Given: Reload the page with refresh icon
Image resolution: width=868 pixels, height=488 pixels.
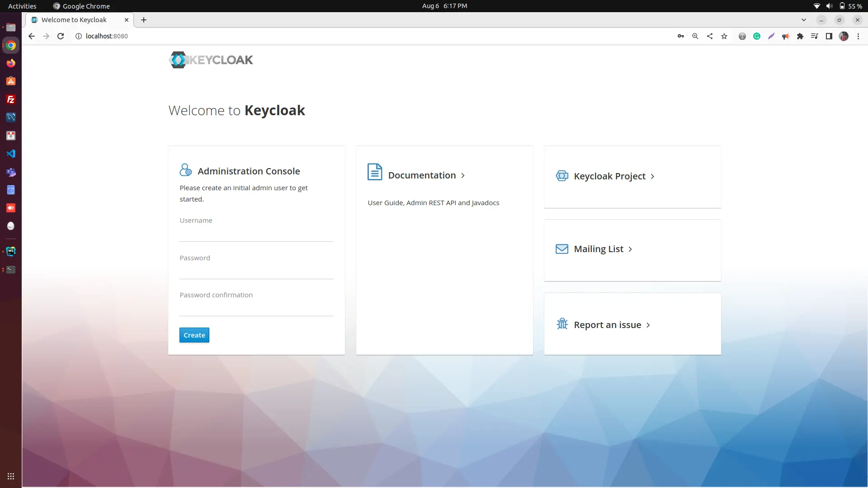Looking at the screenshot, I should tap(61, 36).
